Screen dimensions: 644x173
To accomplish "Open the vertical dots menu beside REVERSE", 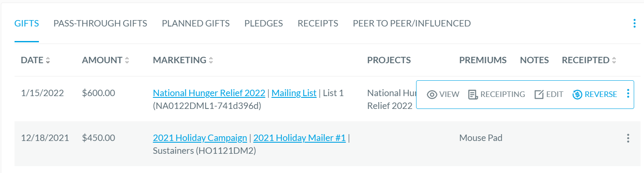I will pos(628,94).
